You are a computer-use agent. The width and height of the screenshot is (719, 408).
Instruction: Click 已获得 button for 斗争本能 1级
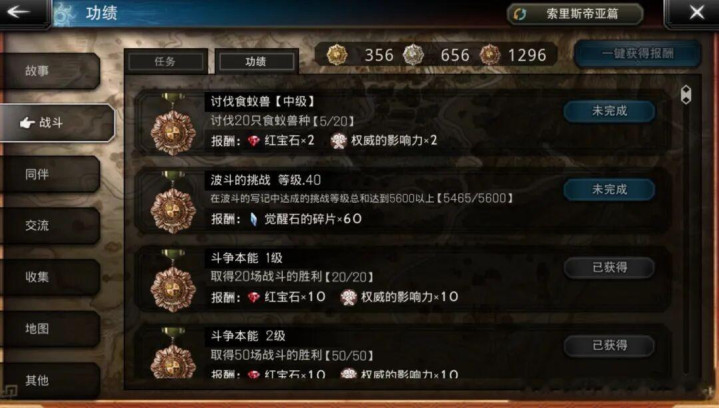coord(609,267)
